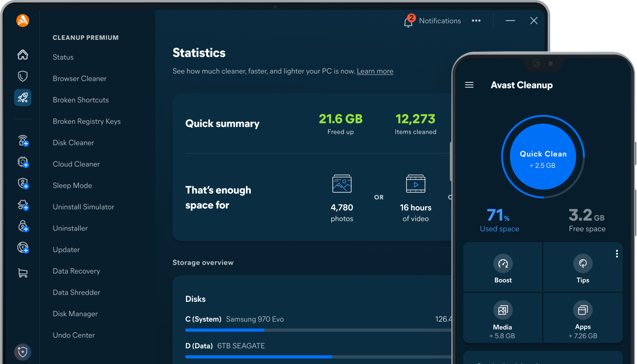
Task: Select Data Recovery
Action: [76, 271]
